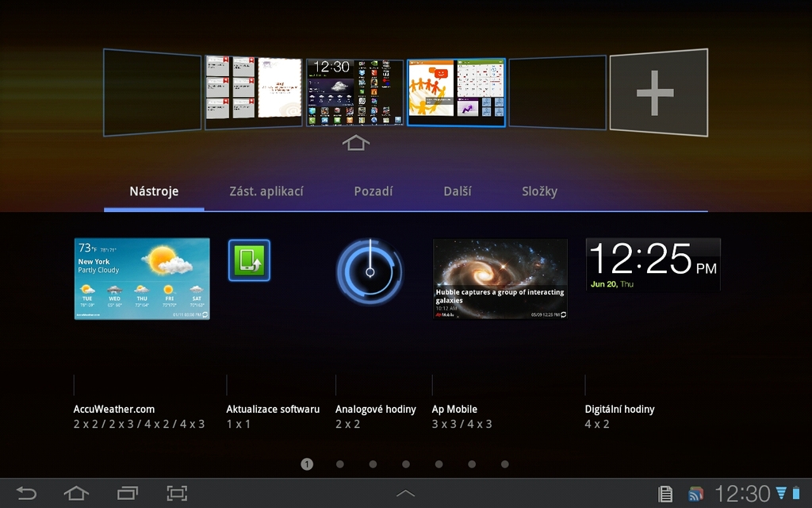812x508 pixels.
Task: Select the highlighted home screen page thumbnail
Action: click(x=456, y=91)
